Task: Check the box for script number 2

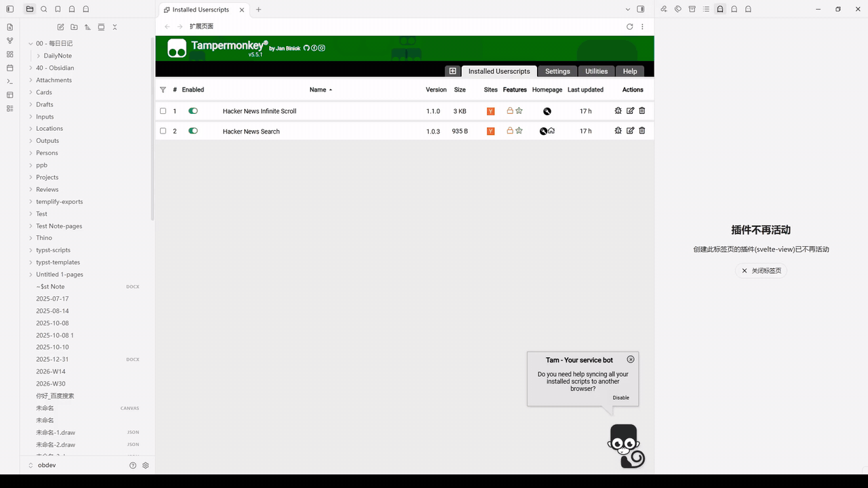Action: (163, 131)
